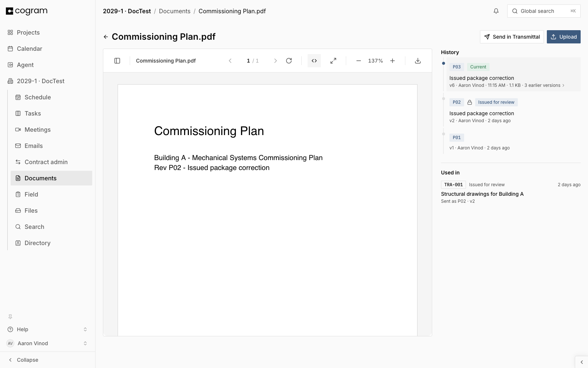Open Contract admin section
The width and height of the screenshot is (588, 368).
51,162
